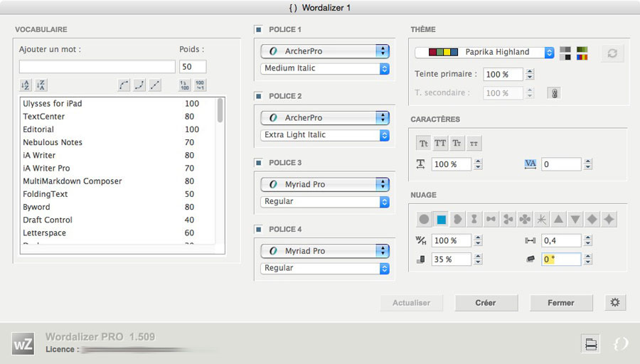
Task: Apply second curved weight distribution
Action: pos(139,85)
